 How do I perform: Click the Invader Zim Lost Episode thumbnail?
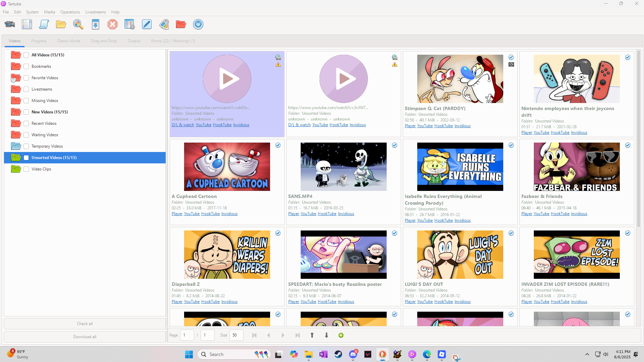[x=576, y=255]
